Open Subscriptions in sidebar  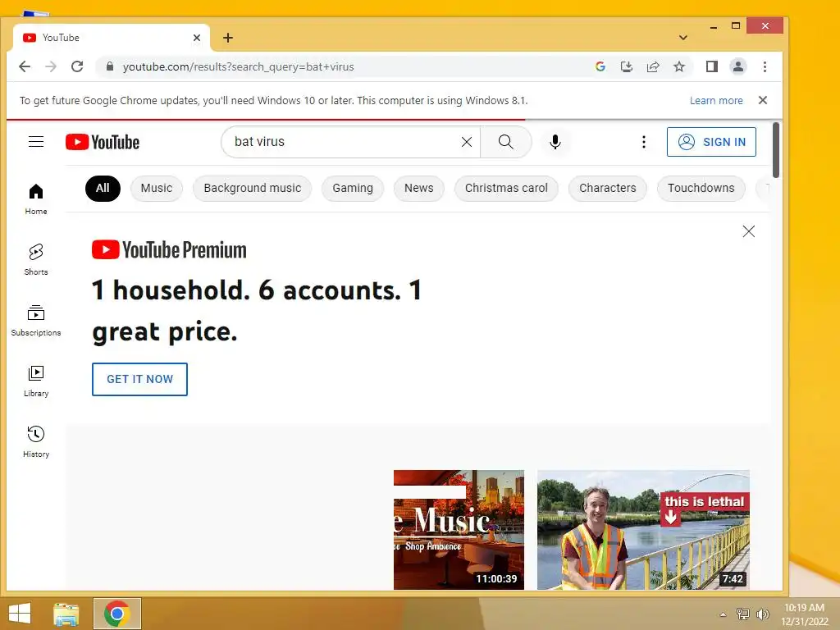pyautogui.click(x=36, y=321)
